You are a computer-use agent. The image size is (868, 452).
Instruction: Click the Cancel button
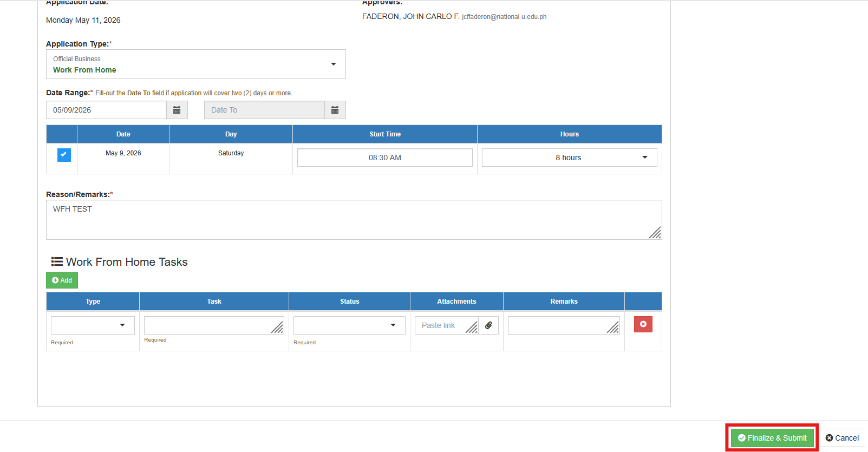click(842, 438)
